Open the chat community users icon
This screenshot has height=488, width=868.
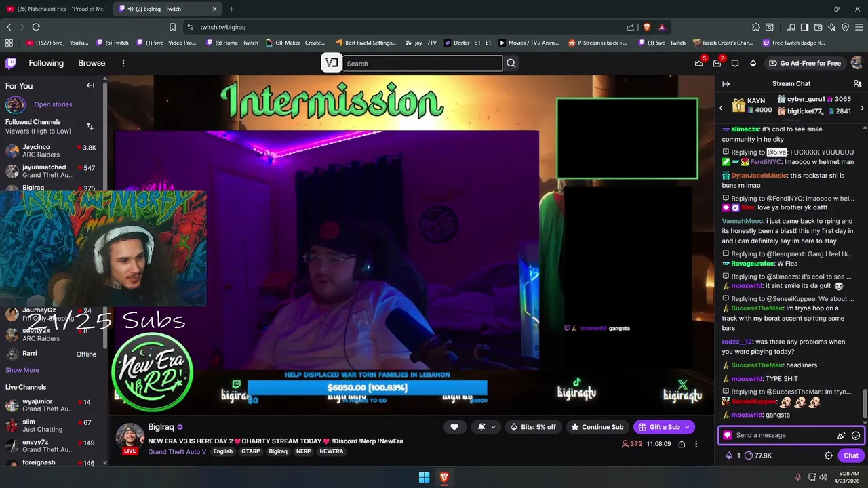857,83
